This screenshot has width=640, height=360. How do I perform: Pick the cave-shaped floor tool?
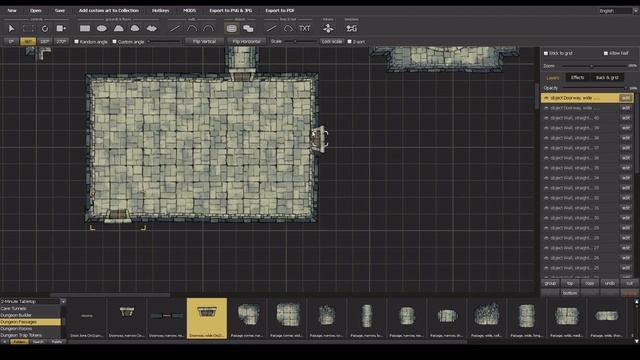coord(135,28)
